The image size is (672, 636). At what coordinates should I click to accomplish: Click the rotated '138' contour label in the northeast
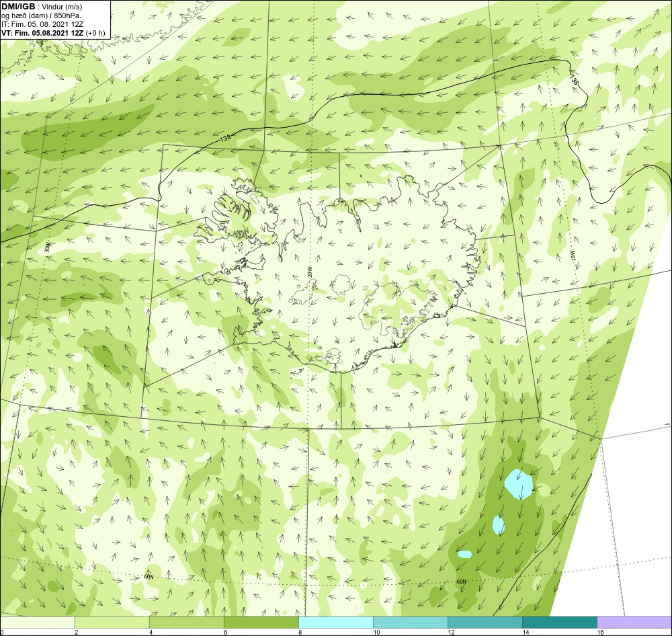pos(575,80)
